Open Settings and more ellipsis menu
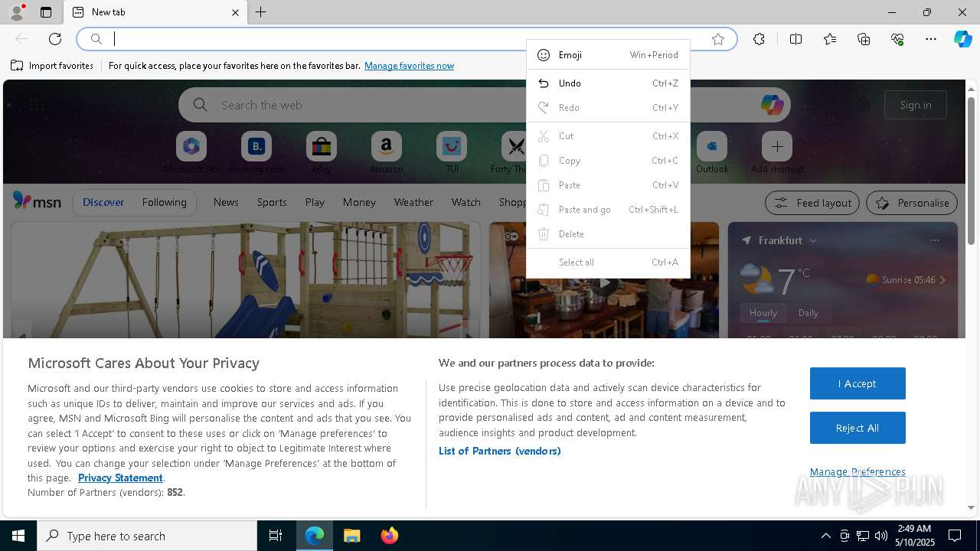The height and width of the screenshot is (551, 980). (x=931, y=39)
